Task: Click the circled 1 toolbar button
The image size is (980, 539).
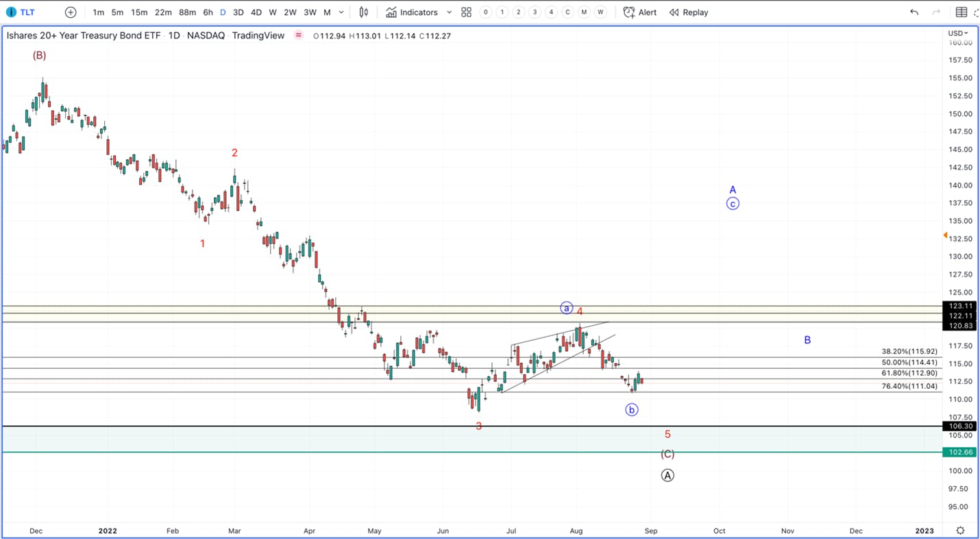Action: point(502,12)
